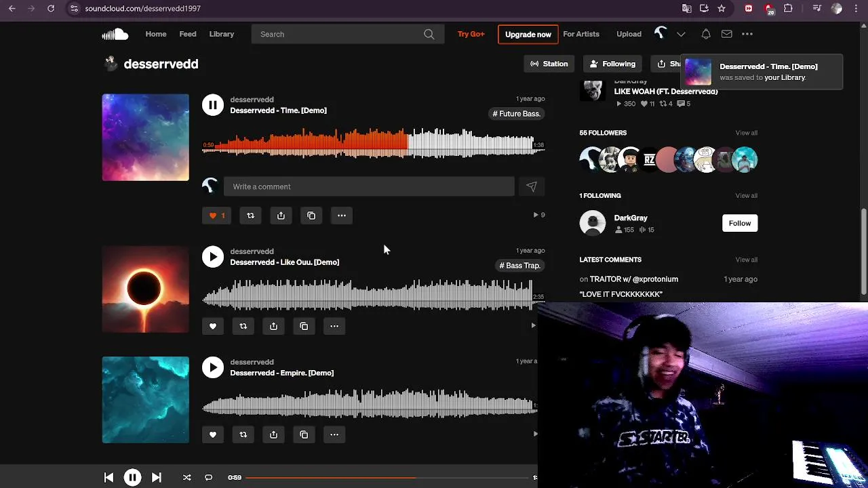868x488 pixels.
Task: Unlike the Time. [Demo] track
Action: [x=217, y=216]
